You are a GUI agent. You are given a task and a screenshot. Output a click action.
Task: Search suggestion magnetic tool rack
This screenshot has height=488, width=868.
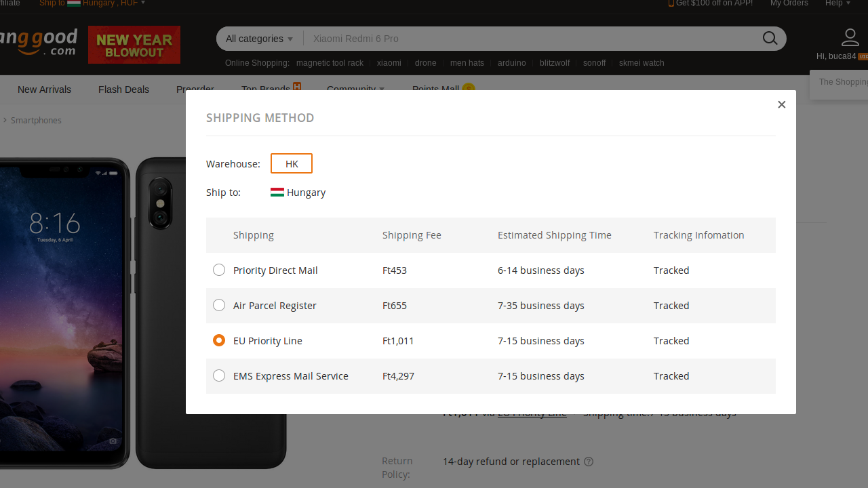pyautogui.click(x=330, y=63)
